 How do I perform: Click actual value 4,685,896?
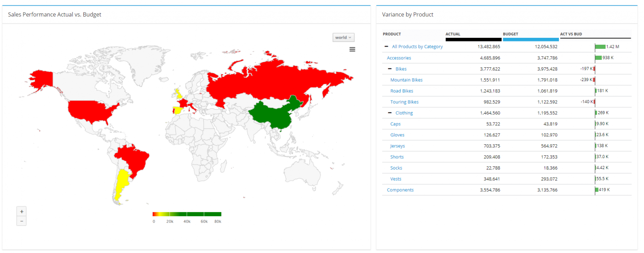(x=490, y=58)
